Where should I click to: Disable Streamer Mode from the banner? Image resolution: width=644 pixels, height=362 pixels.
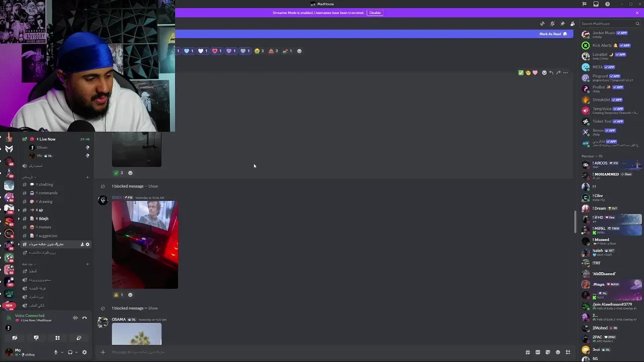coord(375,13)
